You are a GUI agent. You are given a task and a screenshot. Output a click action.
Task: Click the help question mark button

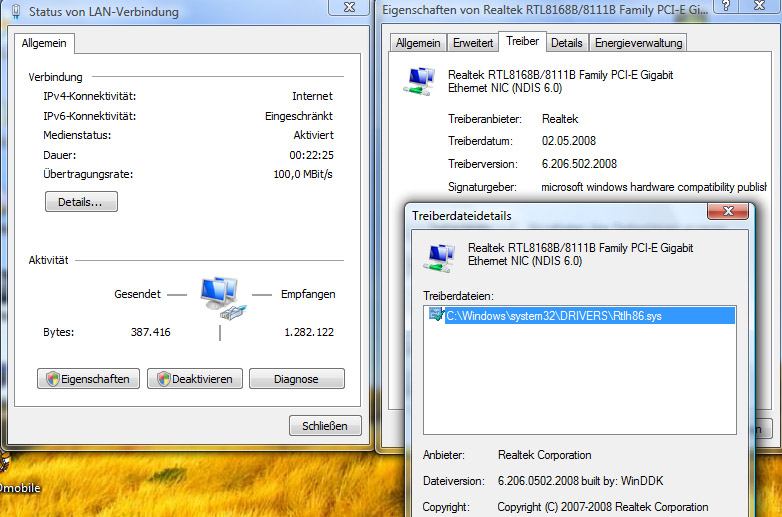726,6
